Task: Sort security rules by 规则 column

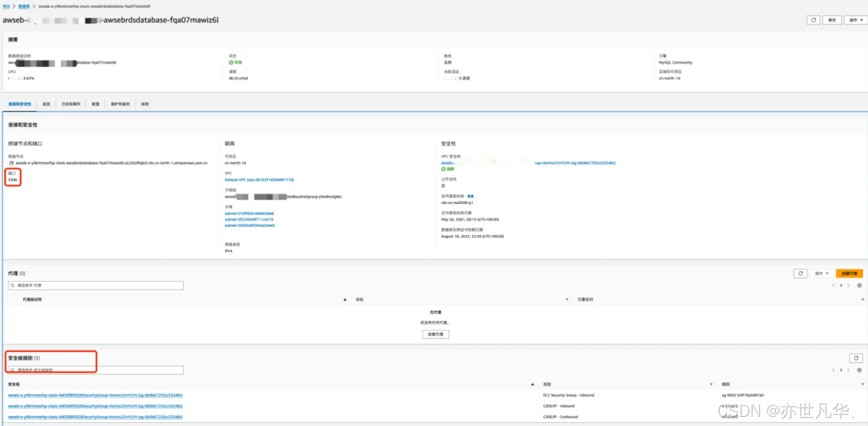Action: pyautogui.click(x=862, y=384)
